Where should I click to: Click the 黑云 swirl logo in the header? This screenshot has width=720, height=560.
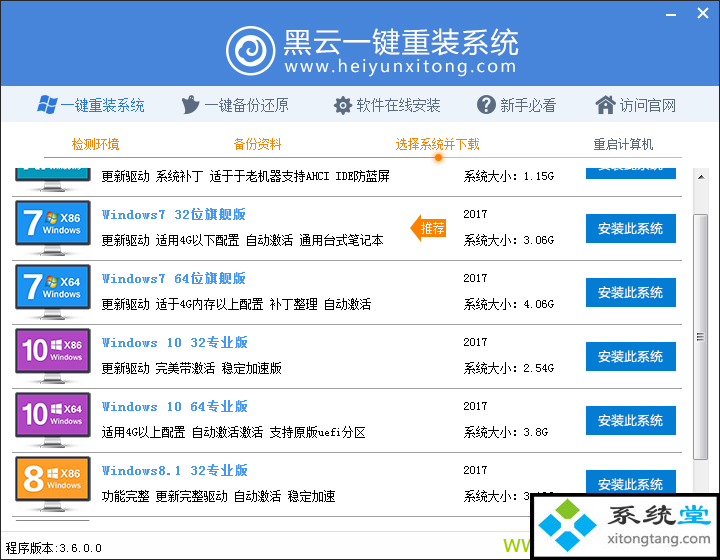[250, 50]
